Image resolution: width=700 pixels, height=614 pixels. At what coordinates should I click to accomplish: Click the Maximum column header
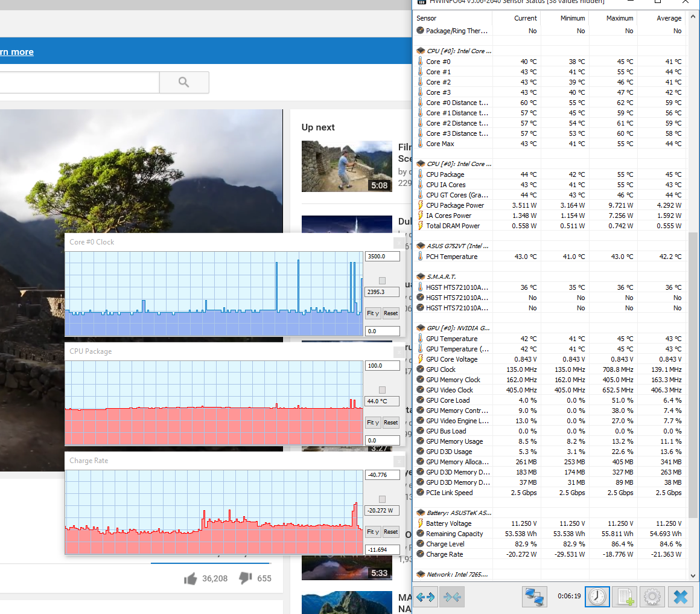[x=613, y=18]
